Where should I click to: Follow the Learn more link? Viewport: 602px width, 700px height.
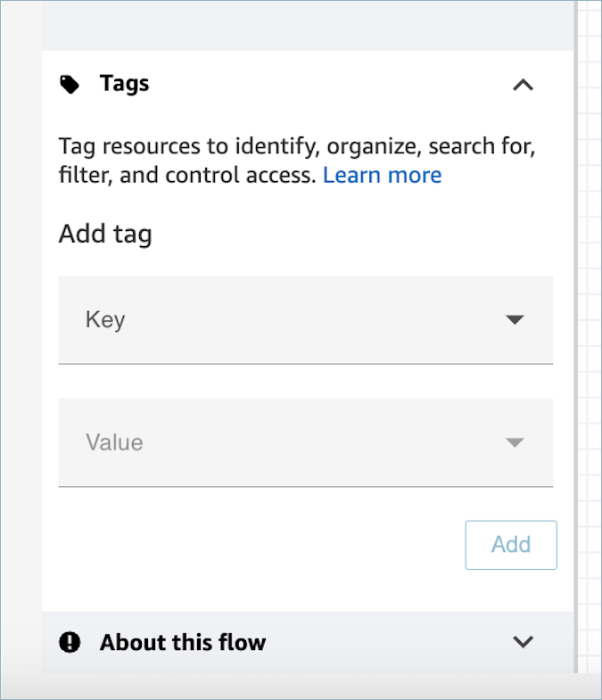382,176
